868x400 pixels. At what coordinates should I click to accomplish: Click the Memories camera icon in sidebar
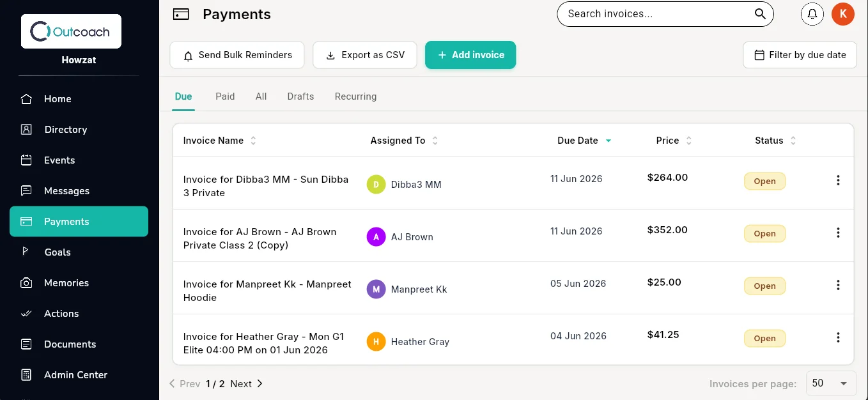[x=26, y=283]
